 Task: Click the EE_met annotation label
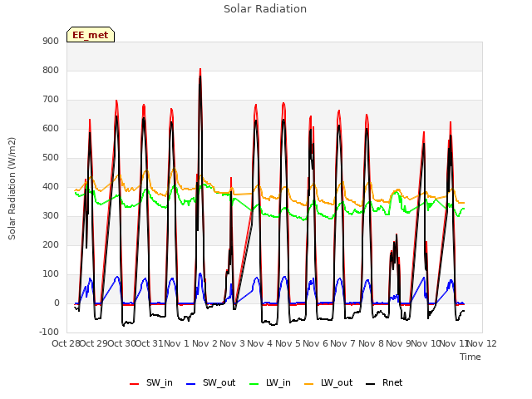(x=91, y=35)
